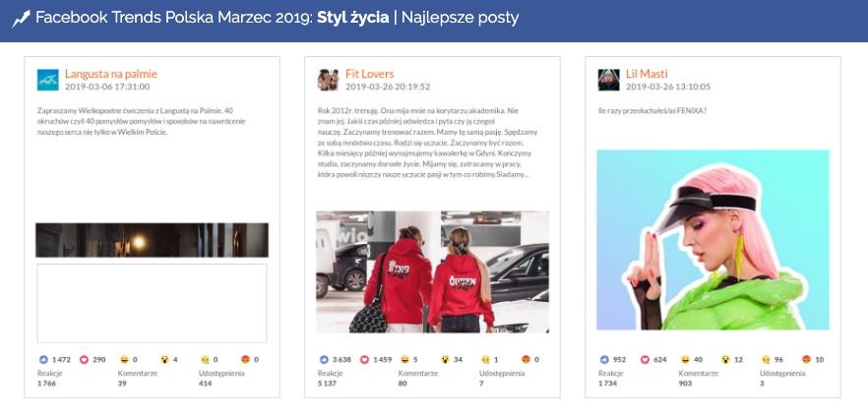The image size is (868, 417).
Task: Open the Lil Masti pink hair image
Action: click(x=713, y=240)
